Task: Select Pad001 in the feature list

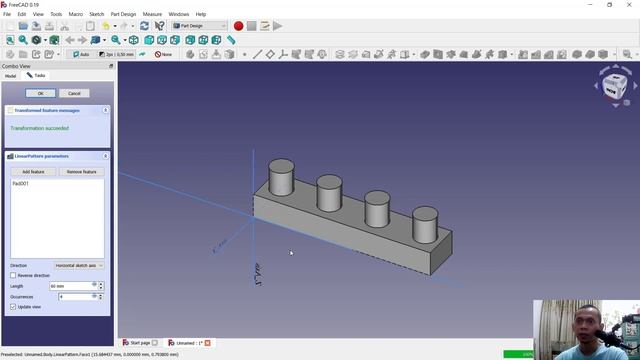Action: (20, 184)
